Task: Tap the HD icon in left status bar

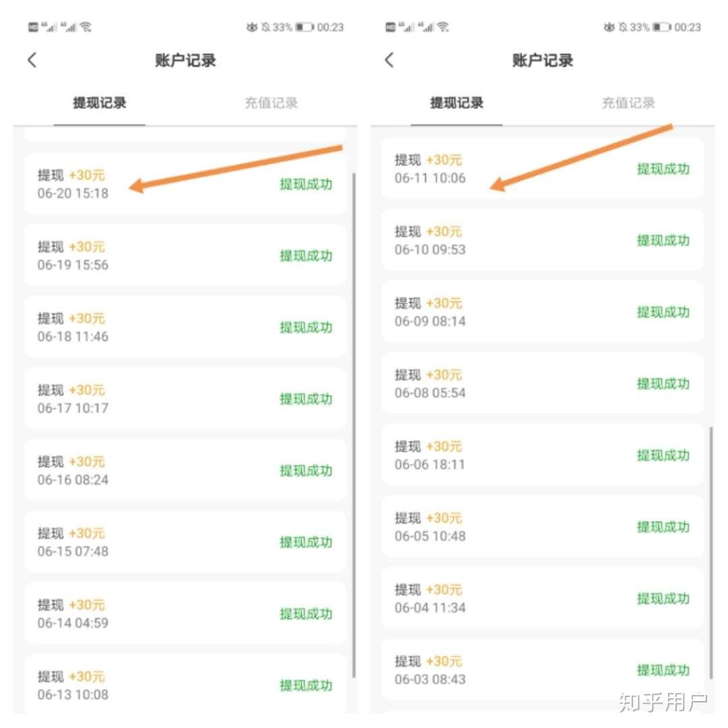Action: (x=33, y=27)
